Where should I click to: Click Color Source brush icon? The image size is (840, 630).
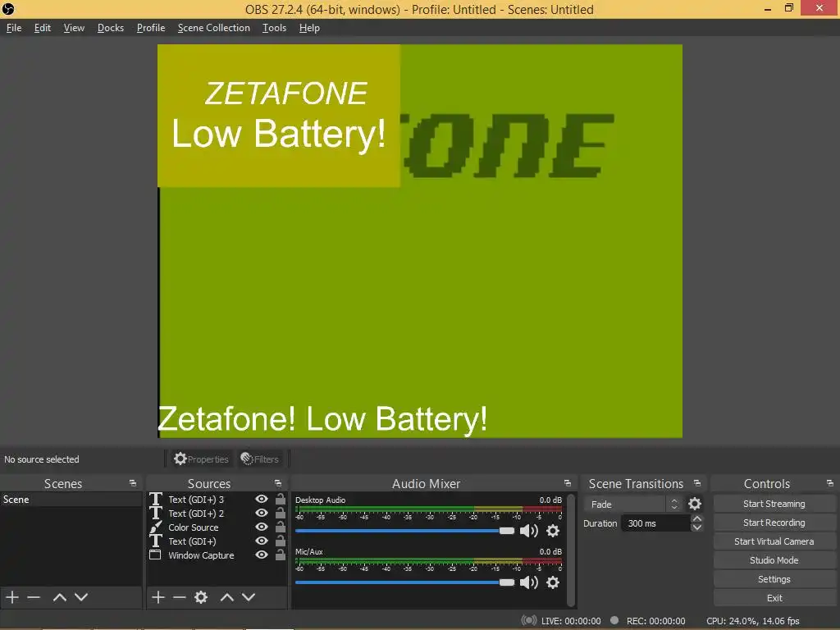coord(155,527)
